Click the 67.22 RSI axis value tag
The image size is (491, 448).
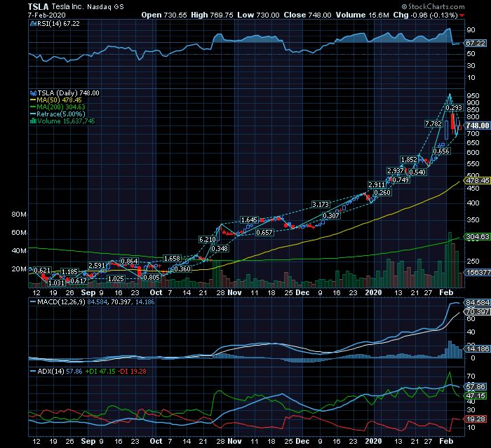point(476,43)
